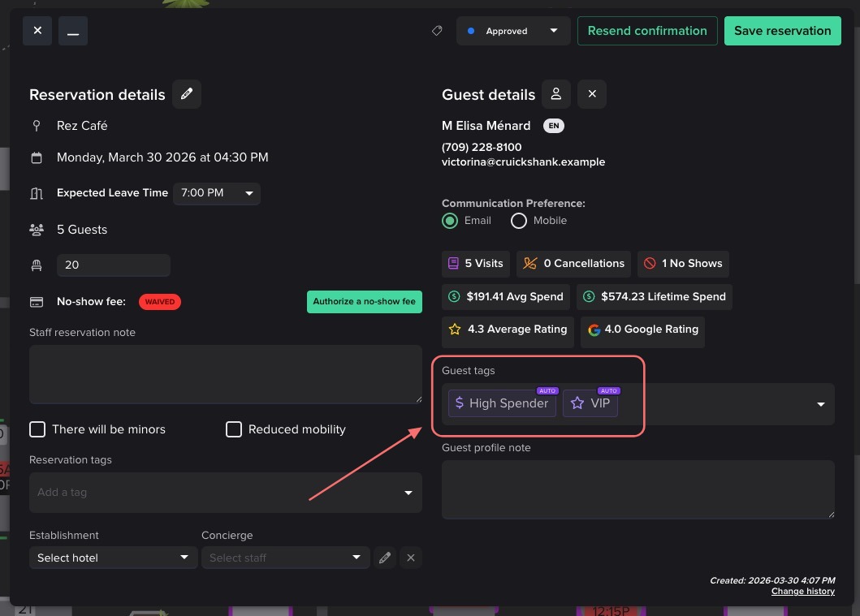860x616 pixels.
Task: Click the tag icon near Approved status
Action: (x=437, y=31)
